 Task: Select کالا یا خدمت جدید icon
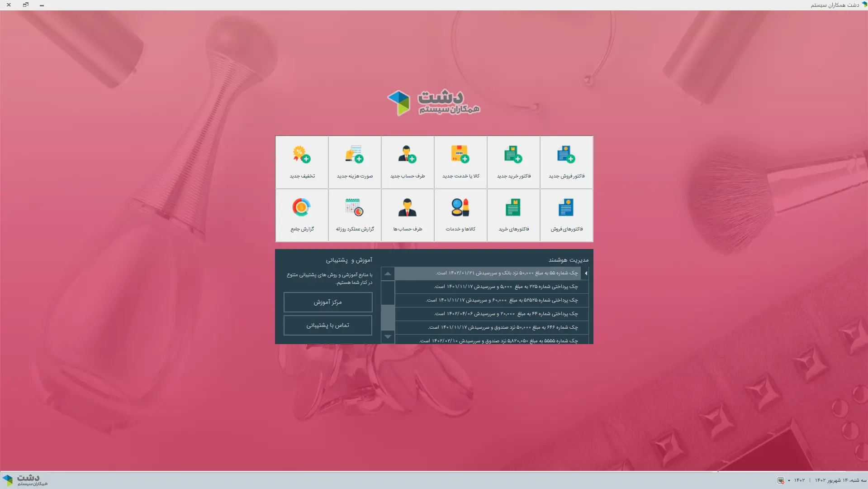(x=460, y=162)
